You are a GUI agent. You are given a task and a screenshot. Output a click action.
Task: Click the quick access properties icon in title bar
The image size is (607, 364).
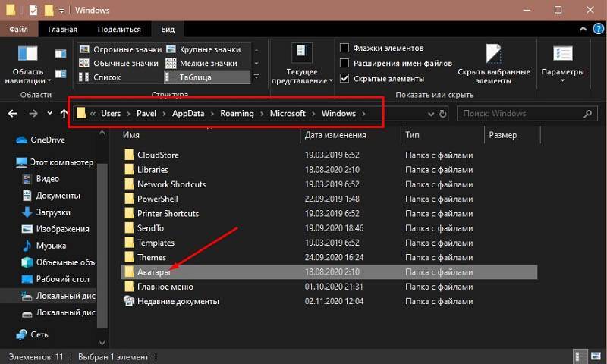click(x=33, y=10)
